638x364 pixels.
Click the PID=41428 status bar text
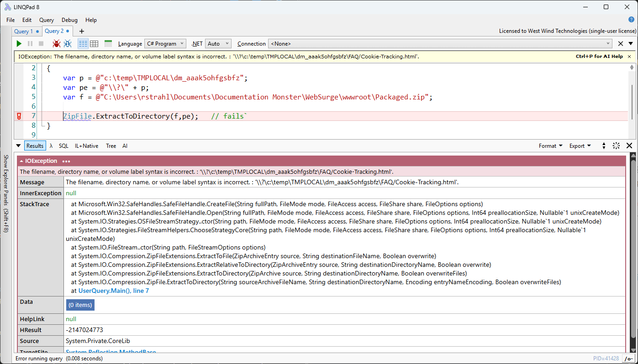pos(606,359)
